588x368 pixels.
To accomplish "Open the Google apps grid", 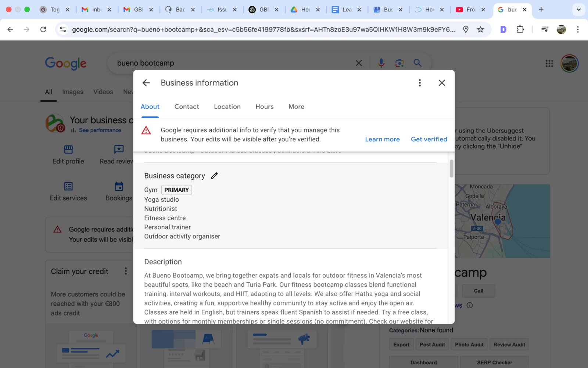I will point(549,64).
